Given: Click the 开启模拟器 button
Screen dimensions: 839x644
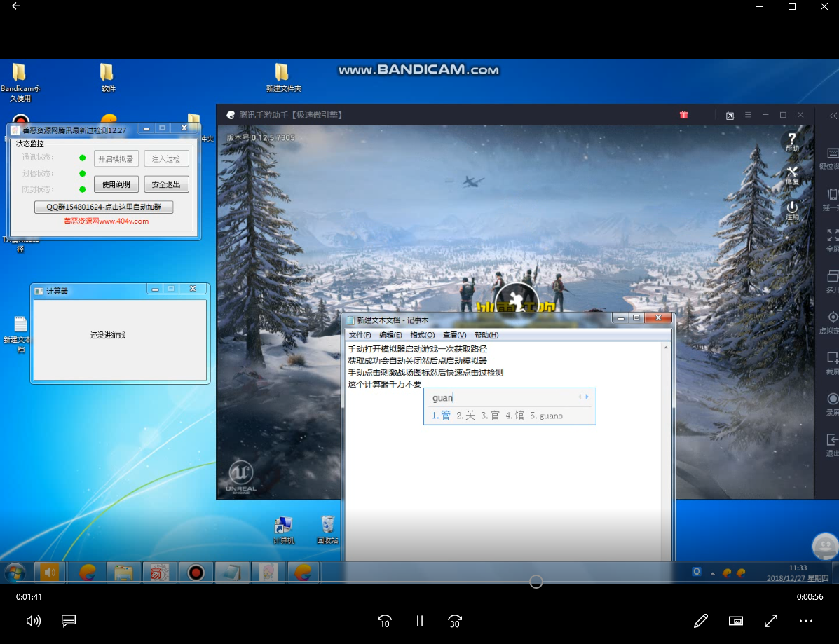Looking at the screenshot, I should tap(116, 158).
